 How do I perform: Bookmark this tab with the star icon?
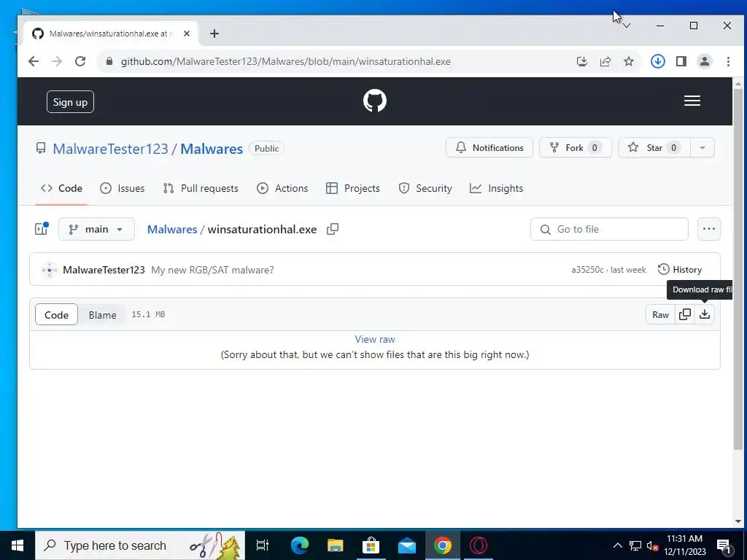click(629, 61)
